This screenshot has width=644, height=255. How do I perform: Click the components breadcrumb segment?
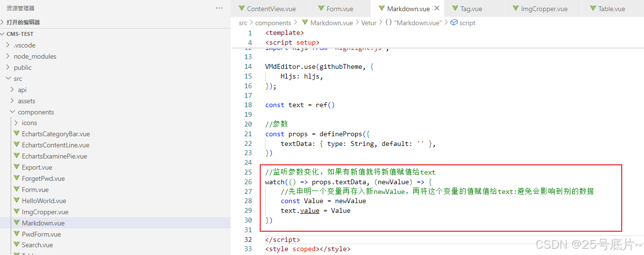click(273, 23)
